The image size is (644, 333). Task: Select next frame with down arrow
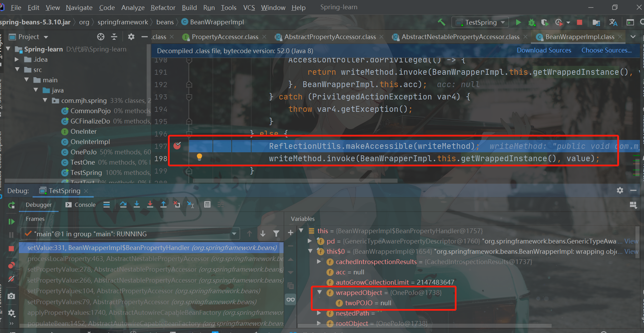tap(263, 234)
